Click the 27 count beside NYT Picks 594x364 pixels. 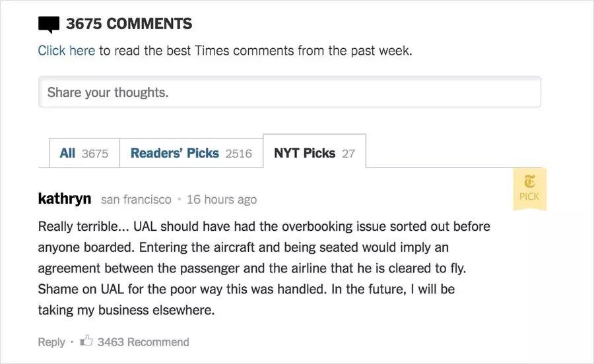click(x=348, y=154)
